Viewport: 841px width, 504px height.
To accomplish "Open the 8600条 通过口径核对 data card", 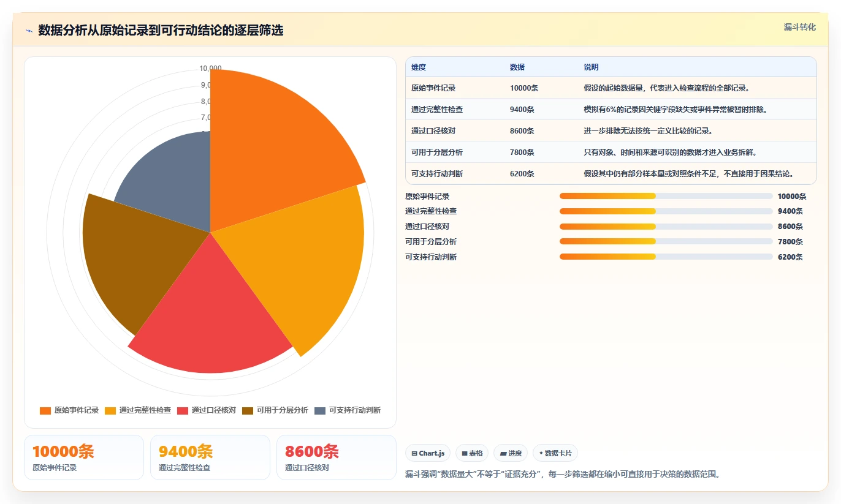I will (337, 457).
